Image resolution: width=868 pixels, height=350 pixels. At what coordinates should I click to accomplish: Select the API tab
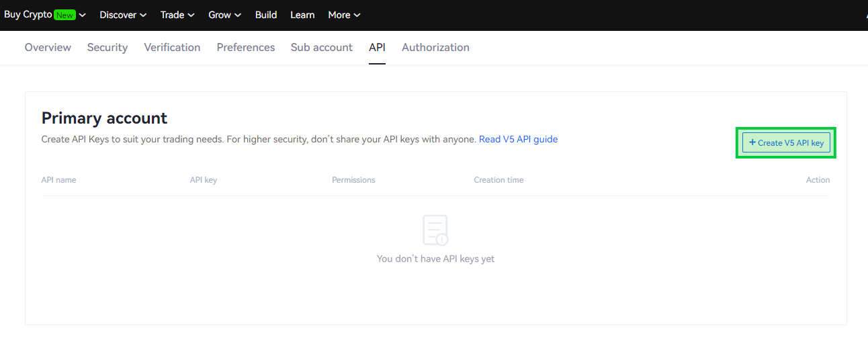tap(377, 47)
